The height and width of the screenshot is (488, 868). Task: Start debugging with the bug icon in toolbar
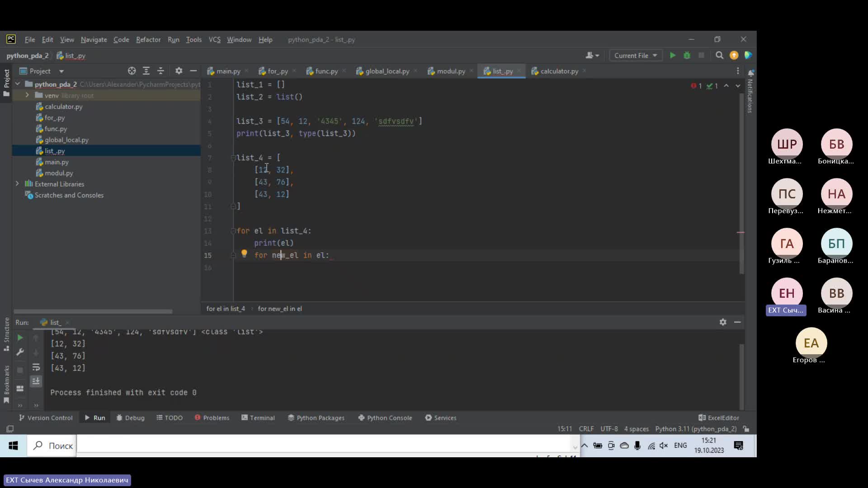(x=687, y=55)
